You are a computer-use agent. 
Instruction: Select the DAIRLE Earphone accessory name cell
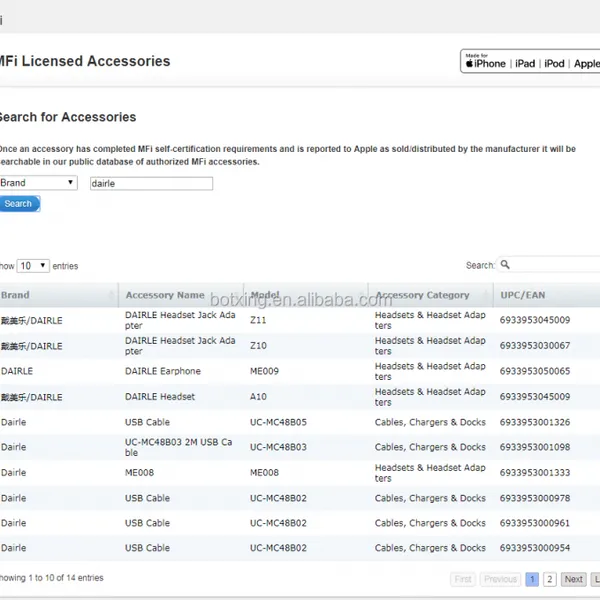(x=163, y=371)
